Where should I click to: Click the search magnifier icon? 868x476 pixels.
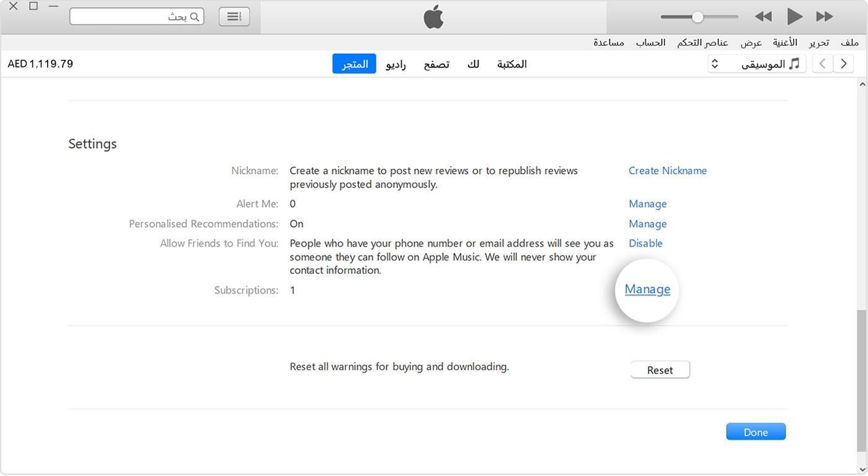(193, 17)
